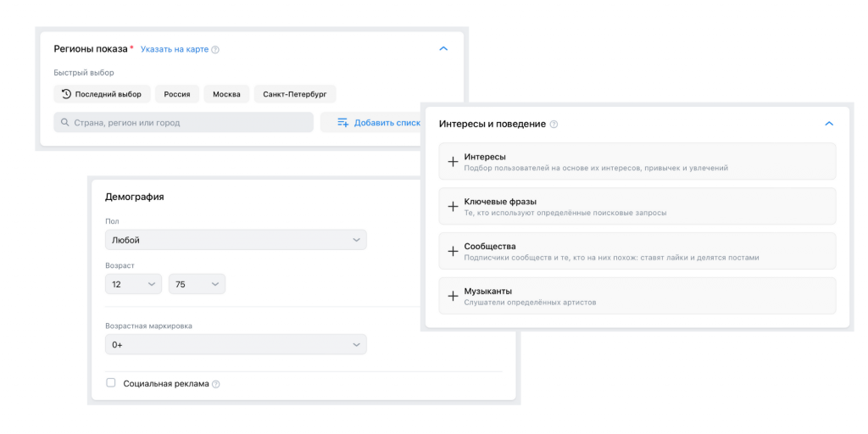Click help icon next to Интересы и поведение
This screenshot has height=434, width=868.
554,125
